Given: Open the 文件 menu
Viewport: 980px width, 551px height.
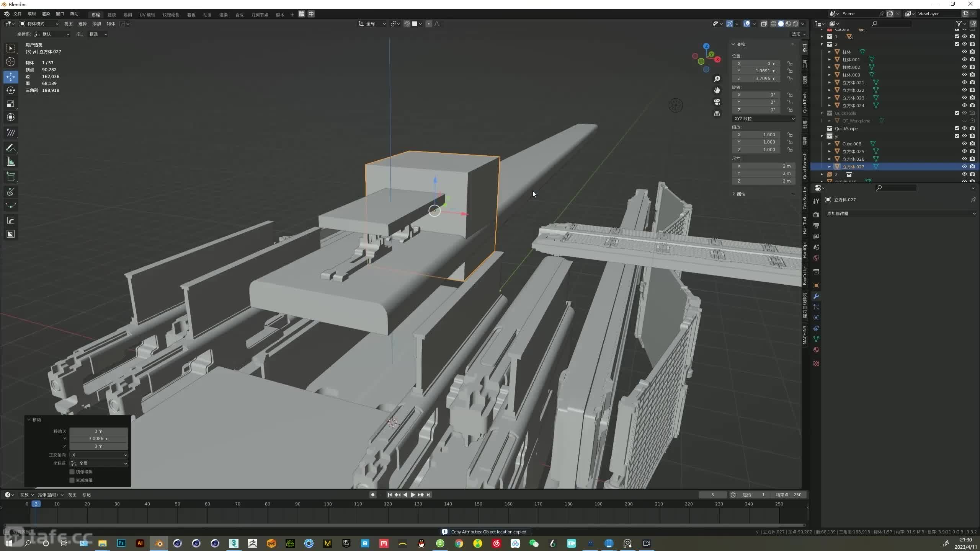Looking at the screenshot, I should click(x=18, y=14).
